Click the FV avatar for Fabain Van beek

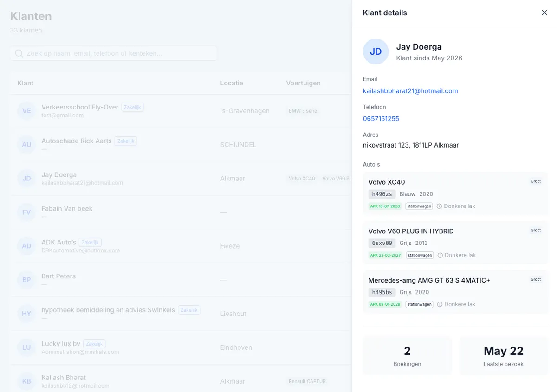26,212
